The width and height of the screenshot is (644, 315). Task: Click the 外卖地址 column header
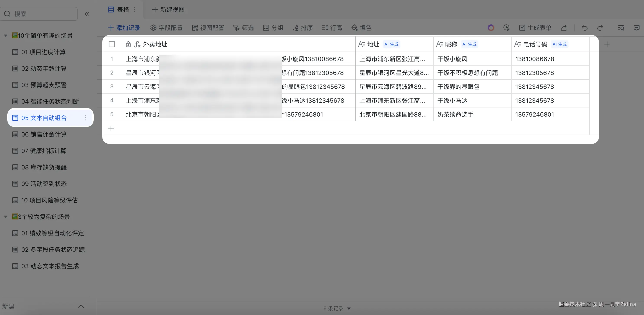[229, 44]
